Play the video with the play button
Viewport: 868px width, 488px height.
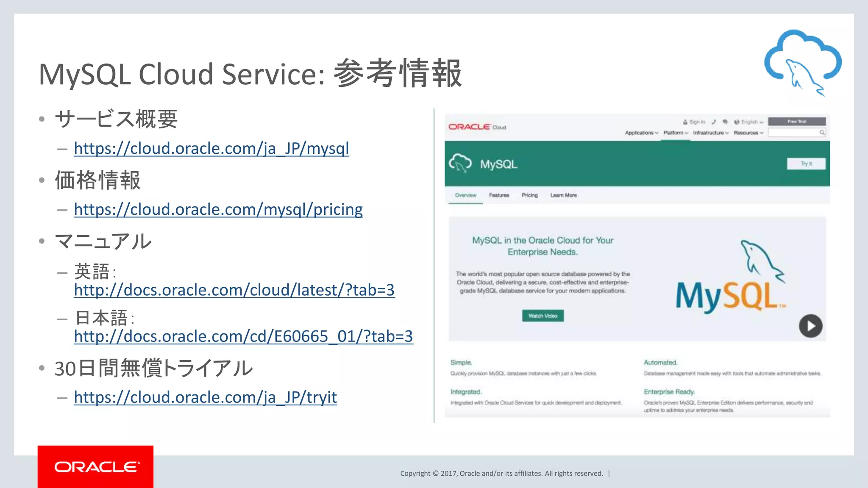point(810,326)
